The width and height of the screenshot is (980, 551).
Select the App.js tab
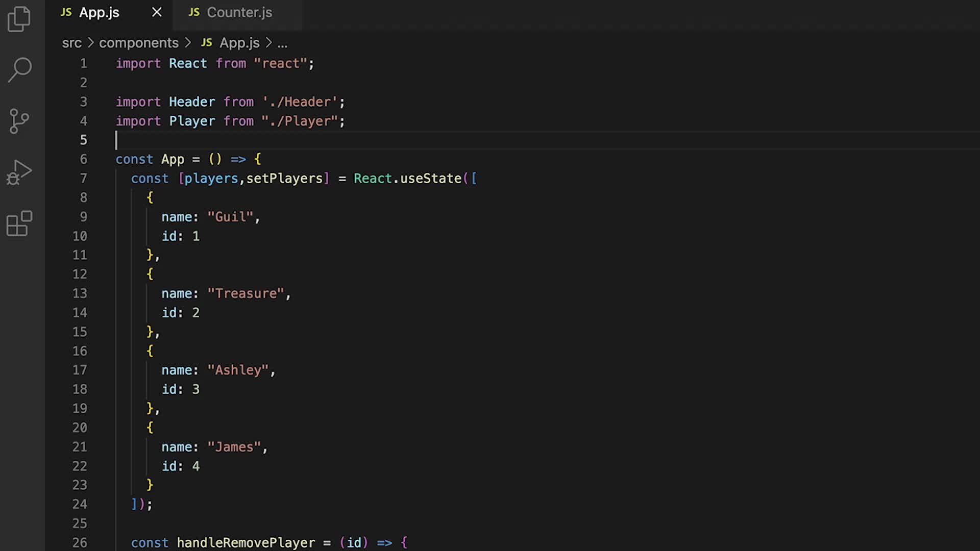click(99, 12)
